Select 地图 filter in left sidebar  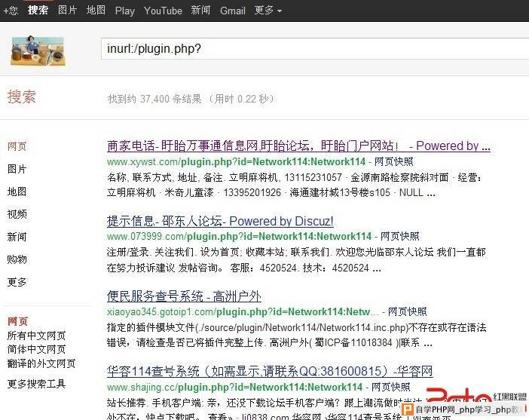point(17,192)
